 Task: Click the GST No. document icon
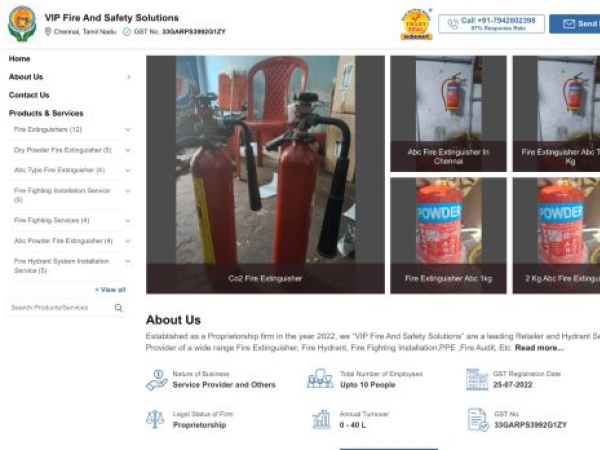click(478, 420)
